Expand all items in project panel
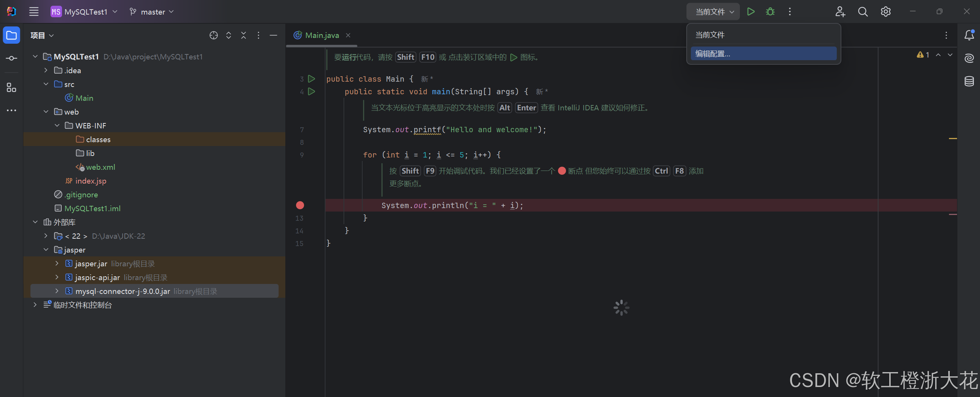Viewport: 980px width, 397px height. (x=229, y=35)
